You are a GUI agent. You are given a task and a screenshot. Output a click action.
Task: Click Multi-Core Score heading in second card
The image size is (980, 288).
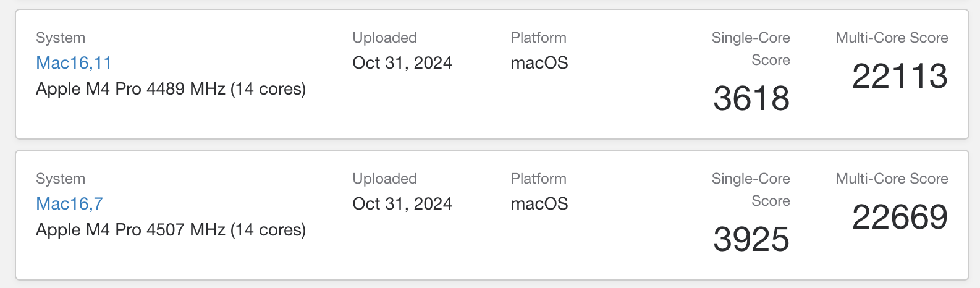coord(892,179)
